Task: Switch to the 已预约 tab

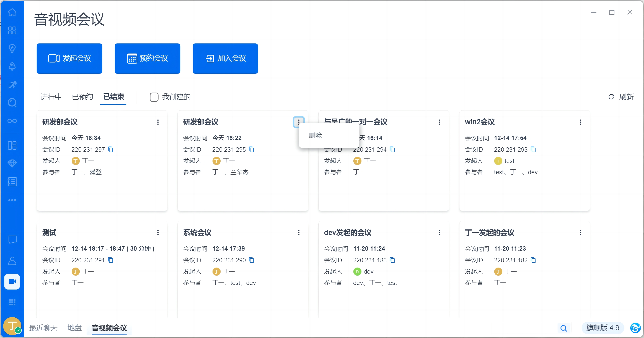Action: click(82, 97)
